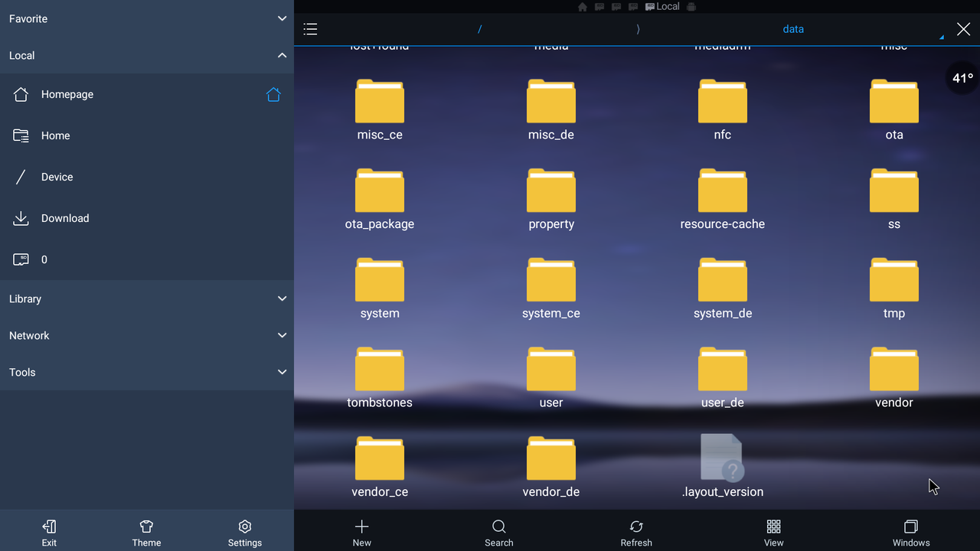Open the system folder
The height and width of the screenshot is (551, 980).
[x=380, y=289]
